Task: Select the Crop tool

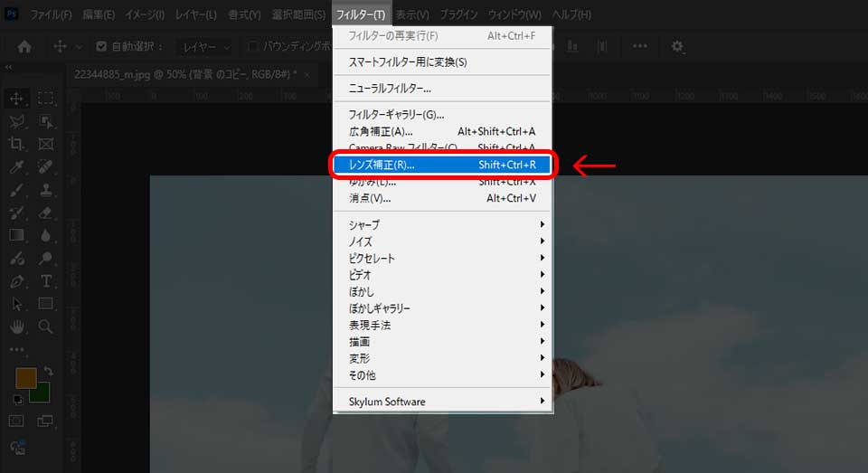Action: 16,144
